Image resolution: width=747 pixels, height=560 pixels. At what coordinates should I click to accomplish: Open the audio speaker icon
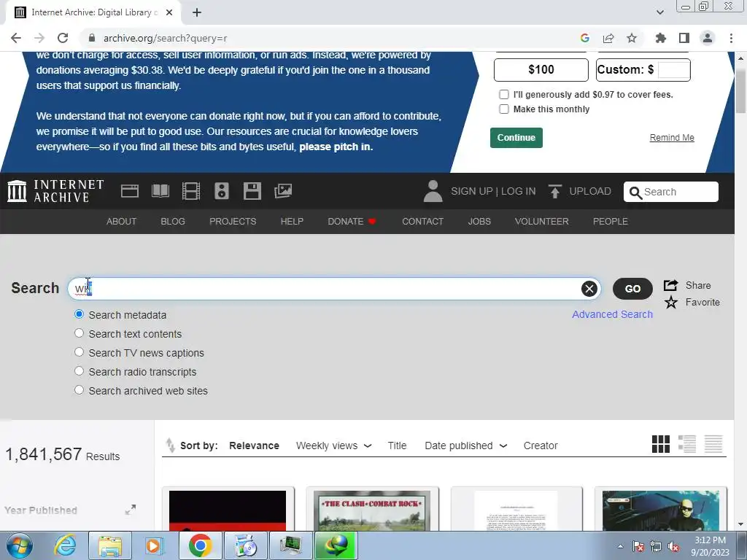click(x=222, y=192)
